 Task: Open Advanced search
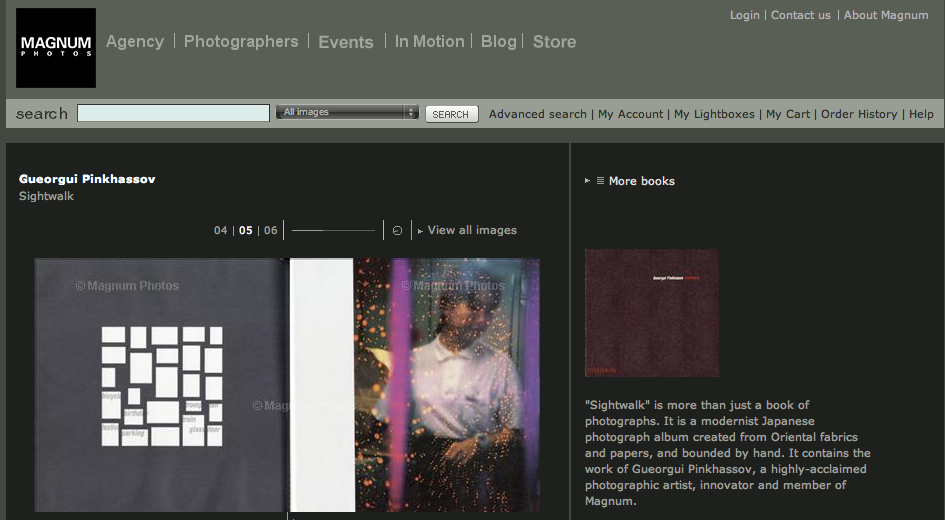pyautogui.click(x=537, y=114)
